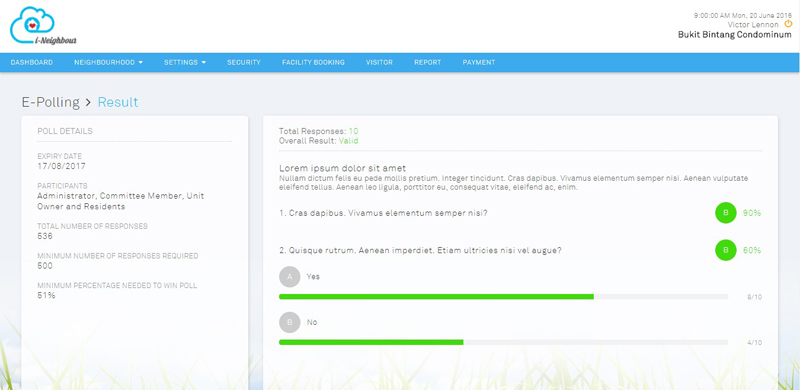This screenshot has height=390, width=800.
Task: Click the i-Neighbour cloud logo
Action: coord(43,26)
